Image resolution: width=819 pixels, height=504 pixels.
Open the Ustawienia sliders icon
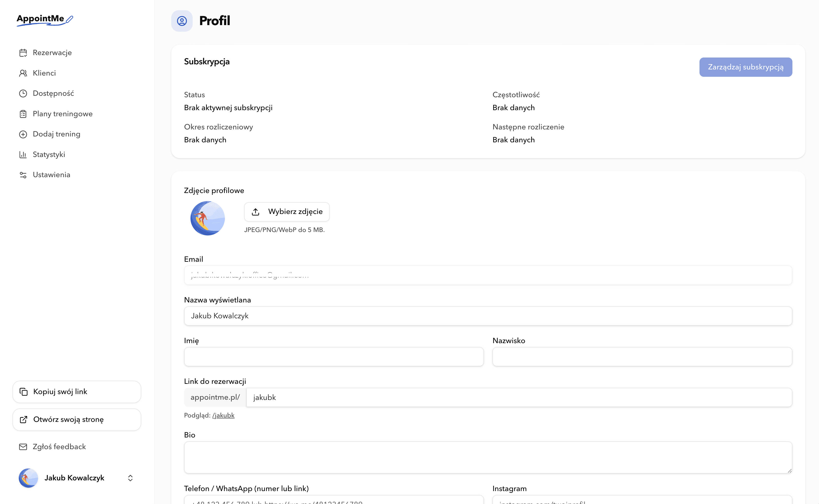pos(23,175)
